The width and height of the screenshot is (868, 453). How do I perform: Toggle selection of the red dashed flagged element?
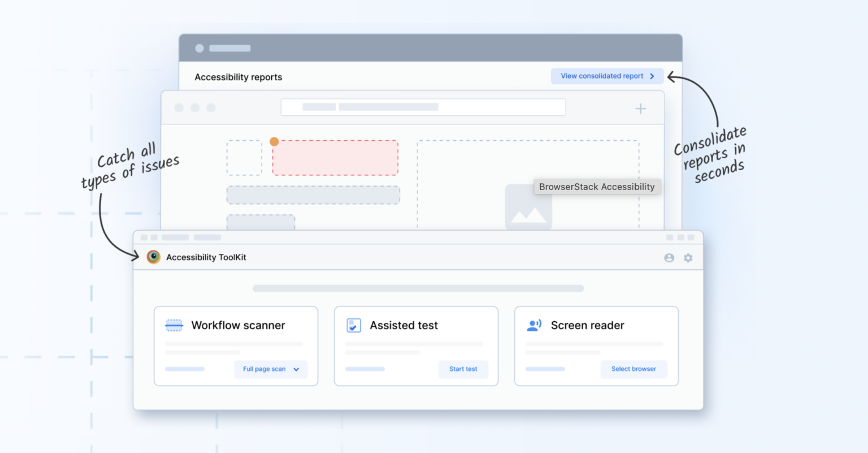pyautogui.click(x=335, y=157)
